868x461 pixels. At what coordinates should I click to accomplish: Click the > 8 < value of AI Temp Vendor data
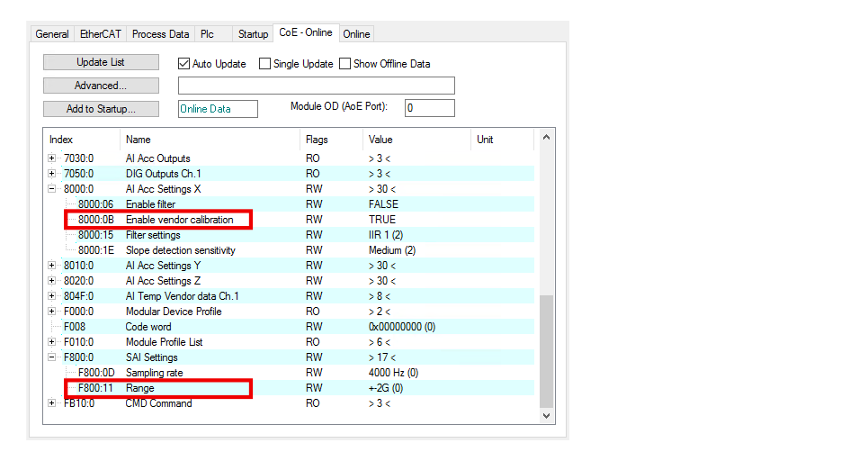click(x=380, y=296)
